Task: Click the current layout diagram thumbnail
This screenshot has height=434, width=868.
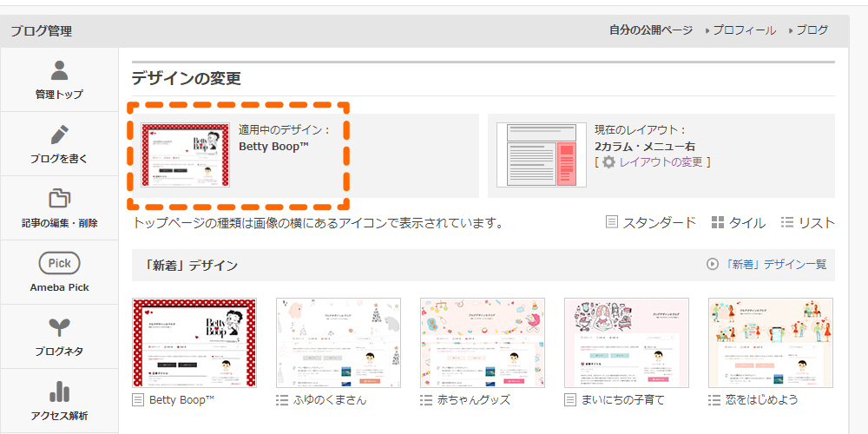Action: [x=542, y=155]
